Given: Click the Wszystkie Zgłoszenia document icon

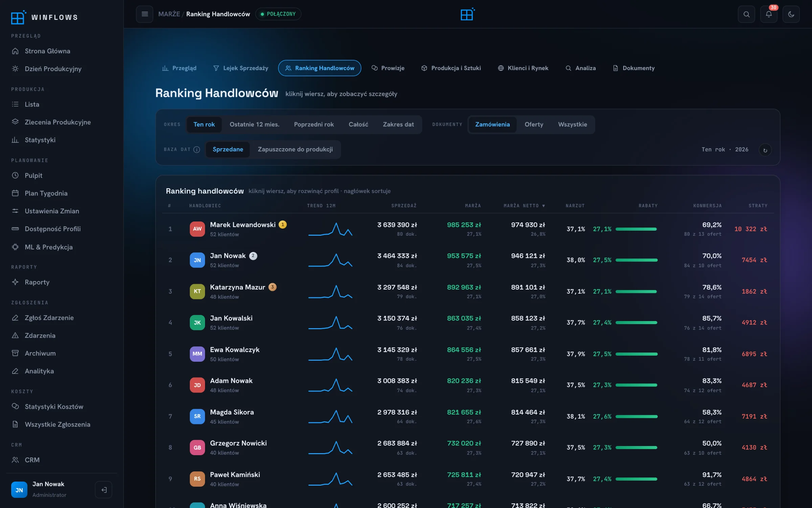Looking at the screenshot, I should (15, 424).
